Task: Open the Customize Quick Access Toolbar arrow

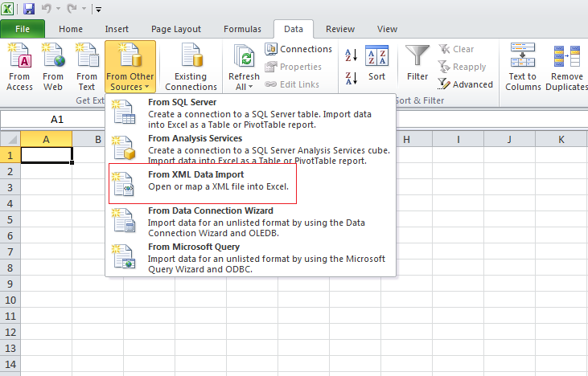Action: [97, 10]
